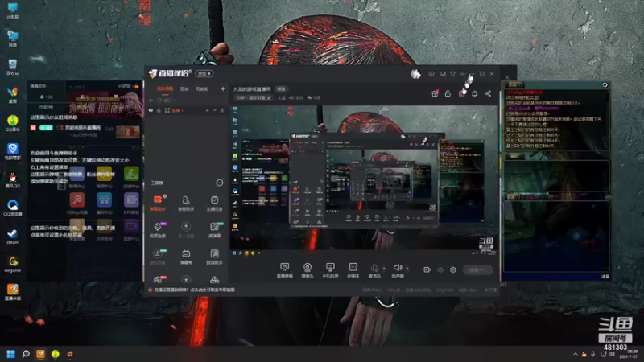Screen dimensions: 644x362
Task: Open the message icon in title bar
Action: 431,74
